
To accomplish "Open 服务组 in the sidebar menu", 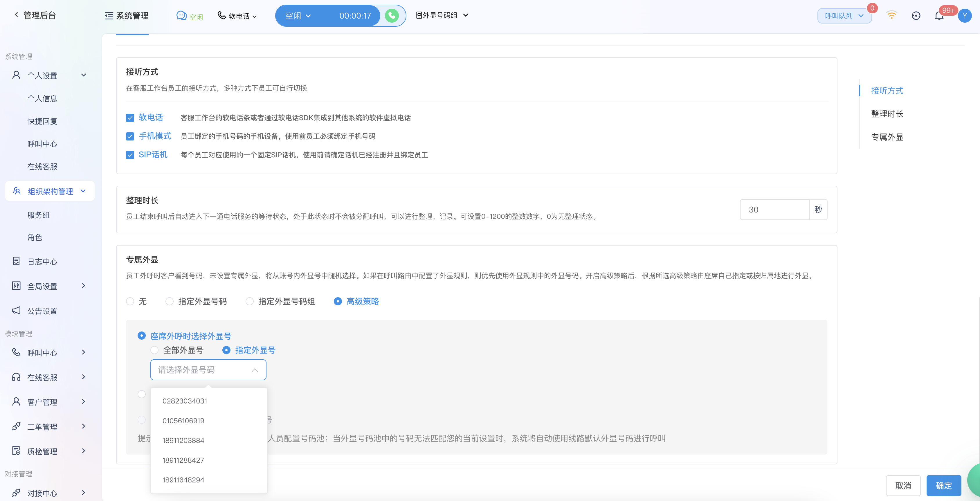I will (x=38, y=215).
